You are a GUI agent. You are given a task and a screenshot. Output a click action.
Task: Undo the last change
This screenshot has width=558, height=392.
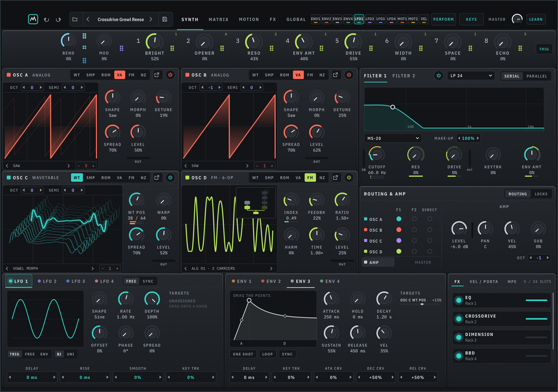[46, 20]
